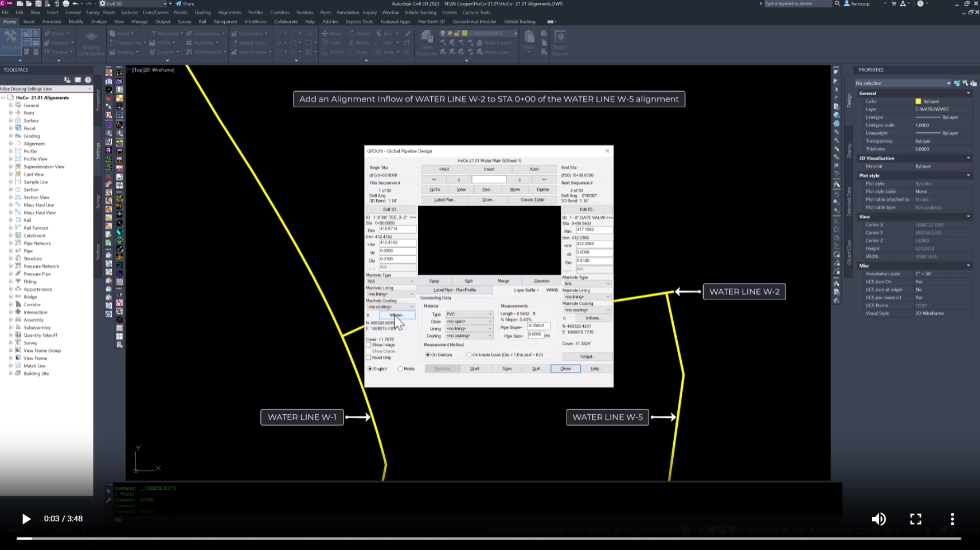Click the video player fullscreen icon

916,519
